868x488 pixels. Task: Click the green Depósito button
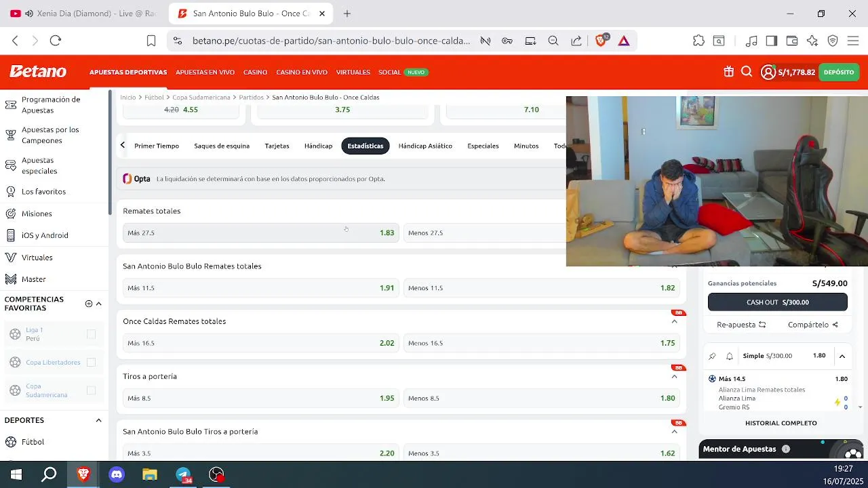click(839, 72)
